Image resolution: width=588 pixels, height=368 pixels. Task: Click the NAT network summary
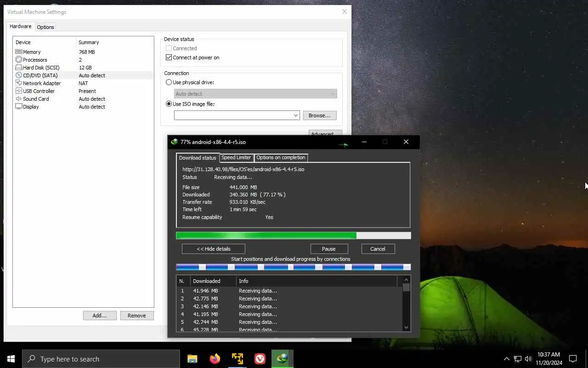click(x=83, y=83)
